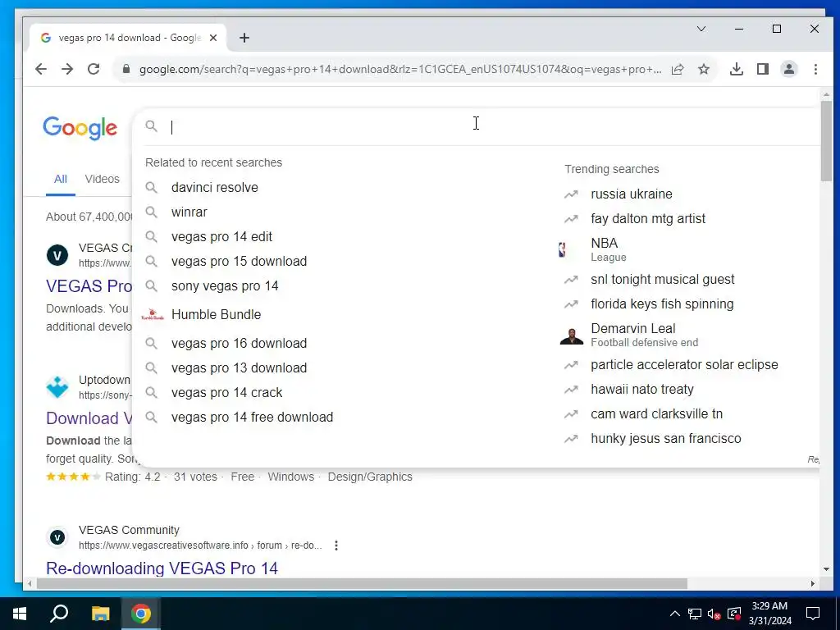Click the Uptodown site favicon
The height and width of the screenshot is (630, 840).
57,387
